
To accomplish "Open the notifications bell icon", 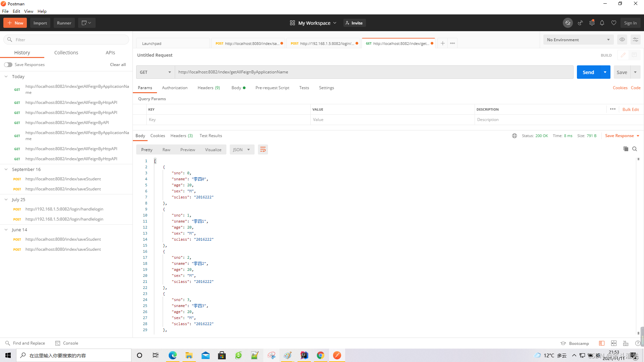I will 602,23.
